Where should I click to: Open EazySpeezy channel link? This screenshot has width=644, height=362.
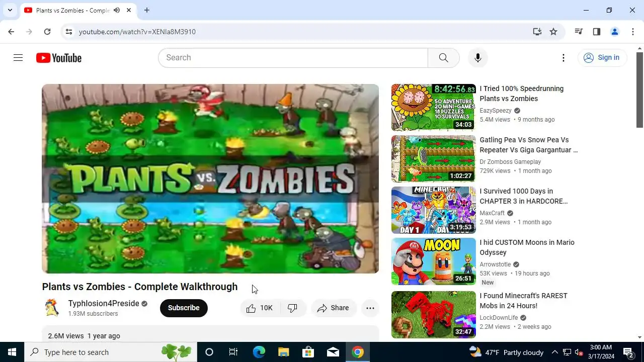pyautogui.click(x=496, y=111)
